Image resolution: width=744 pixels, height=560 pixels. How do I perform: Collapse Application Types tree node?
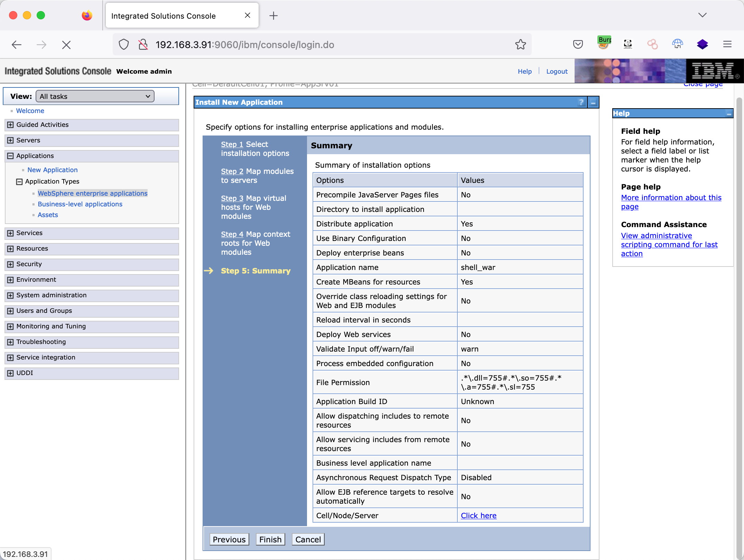coord(19,181)
